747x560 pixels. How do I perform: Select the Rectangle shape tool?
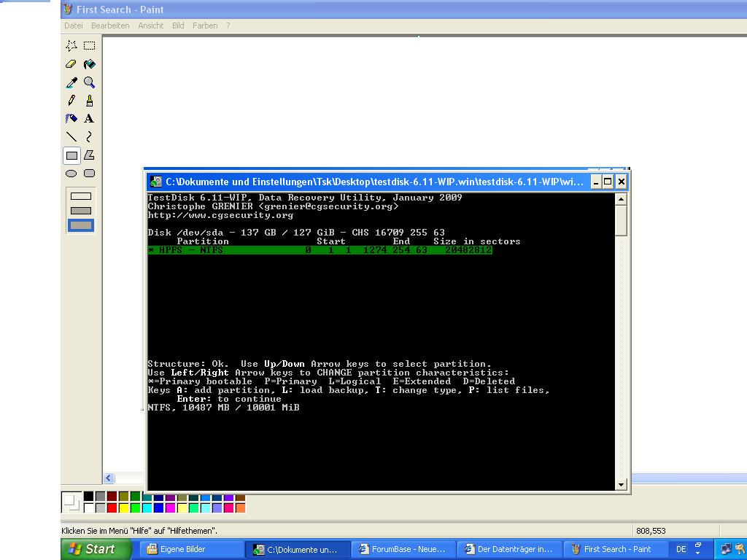tap(71, 155)
